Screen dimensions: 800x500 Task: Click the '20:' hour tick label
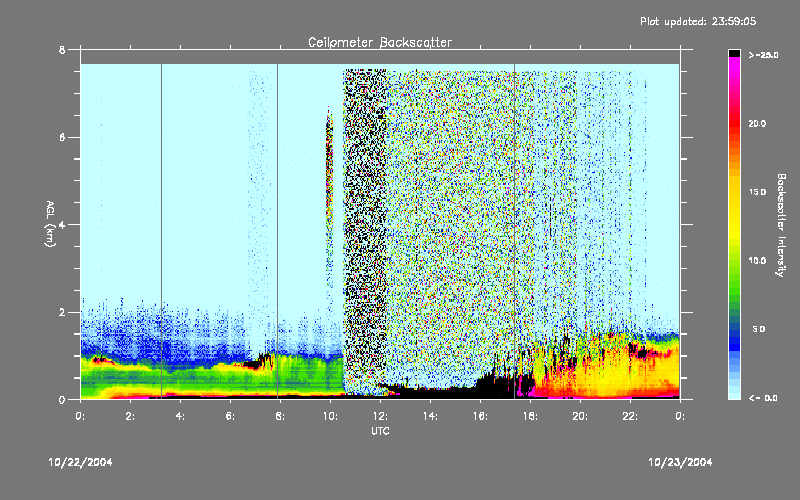point(580,416)
